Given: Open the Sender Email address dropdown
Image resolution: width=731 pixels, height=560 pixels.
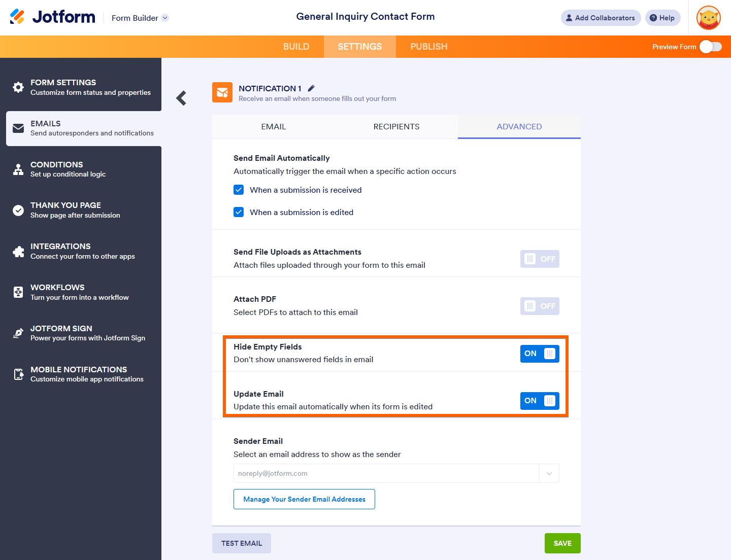Looking at the screenshot, I should [549, 473].
